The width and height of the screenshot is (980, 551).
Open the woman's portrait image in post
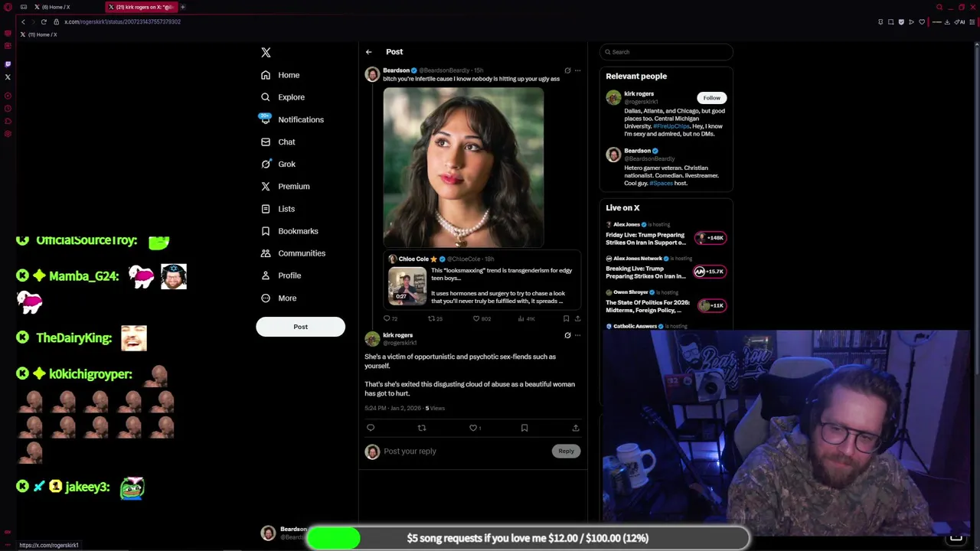(x=463, y=168)
